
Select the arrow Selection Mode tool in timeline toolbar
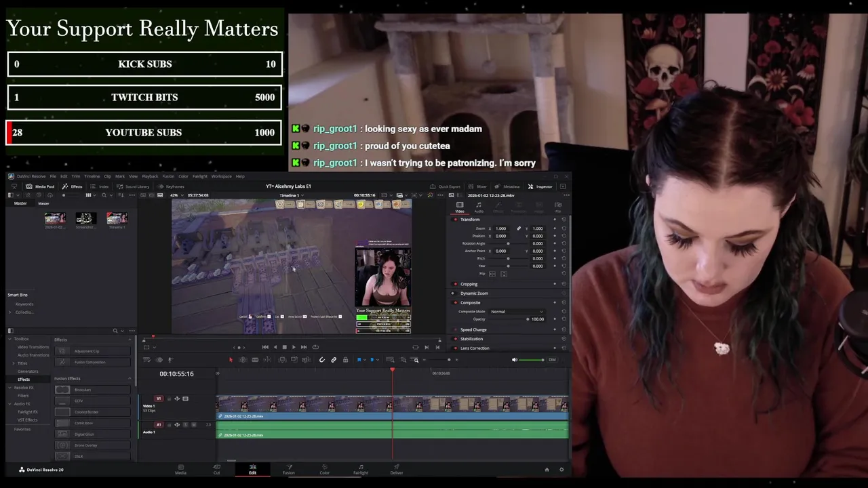[x=231, y=360]
